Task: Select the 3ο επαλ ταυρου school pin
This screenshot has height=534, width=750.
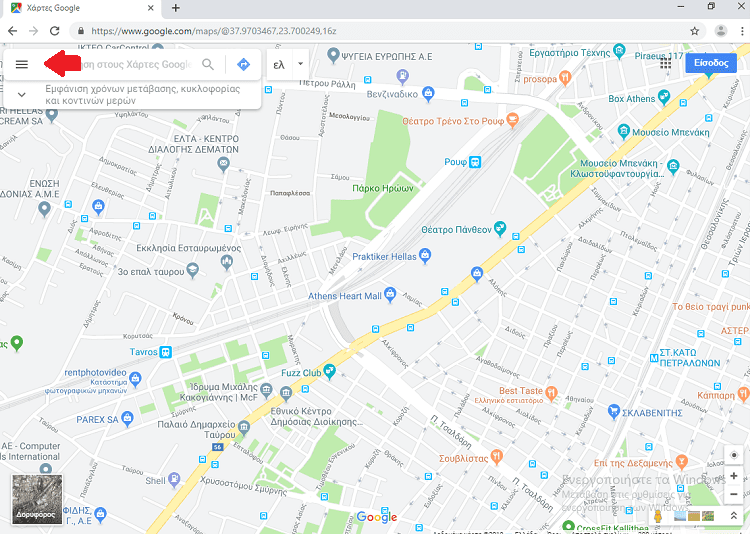Action: point(192,270)
